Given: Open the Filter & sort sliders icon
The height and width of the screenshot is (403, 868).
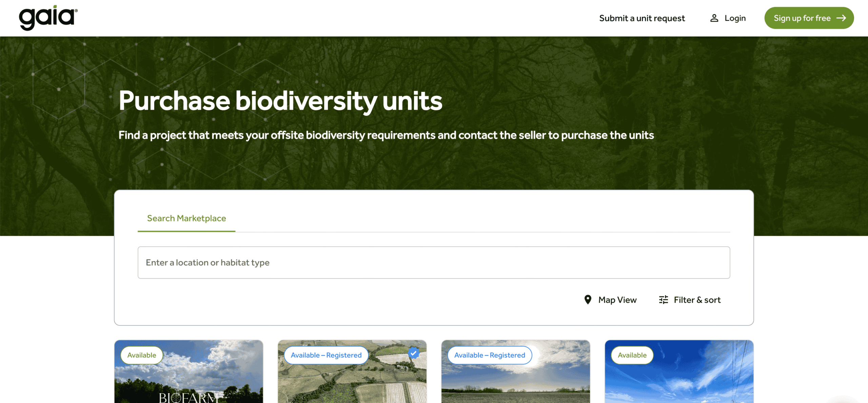Looking at the screenshot, I should (663, 300).
